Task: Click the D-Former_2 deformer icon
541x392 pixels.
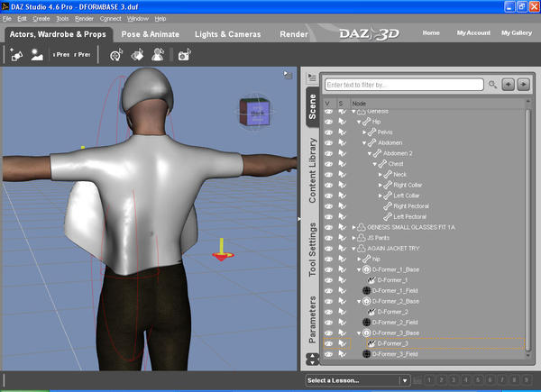Action: [371, 312]
